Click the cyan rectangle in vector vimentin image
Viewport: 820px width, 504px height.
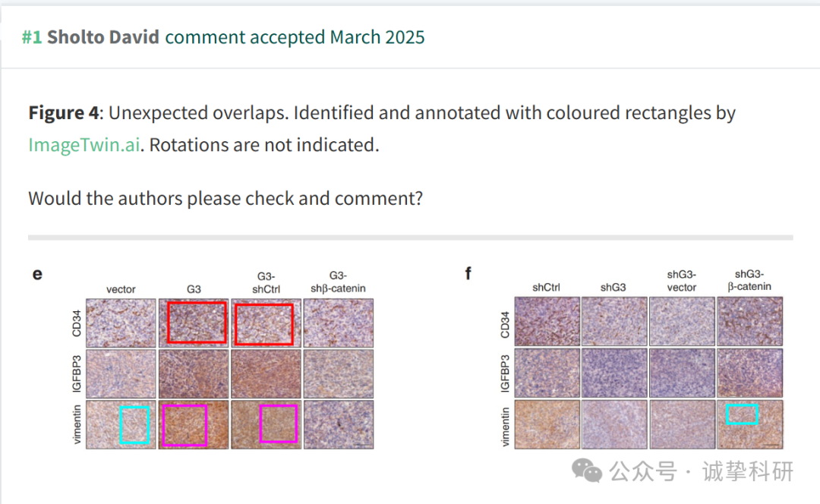(x=134, y=424)
